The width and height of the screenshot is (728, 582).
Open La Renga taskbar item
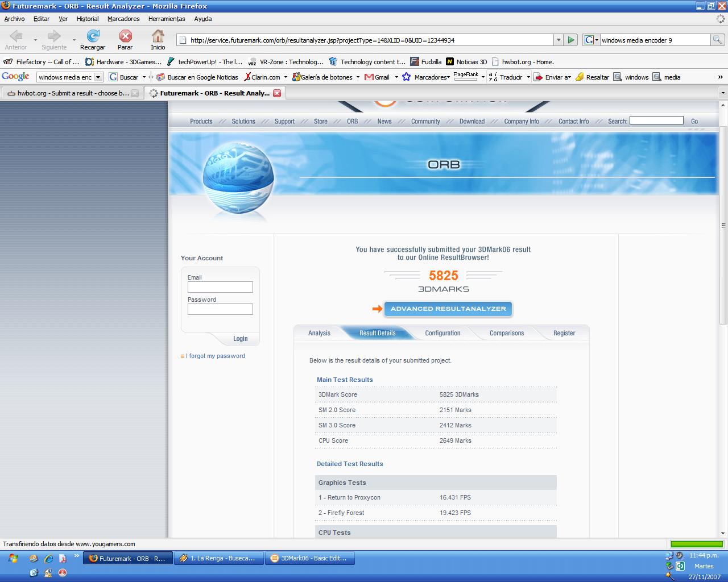point(219,558)
